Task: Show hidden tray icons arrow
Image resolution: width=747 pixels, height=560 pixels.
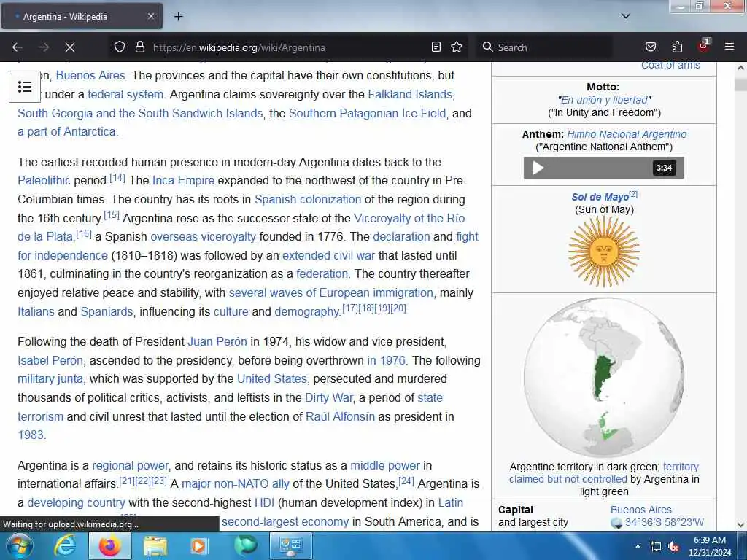Action: point(638,546)
